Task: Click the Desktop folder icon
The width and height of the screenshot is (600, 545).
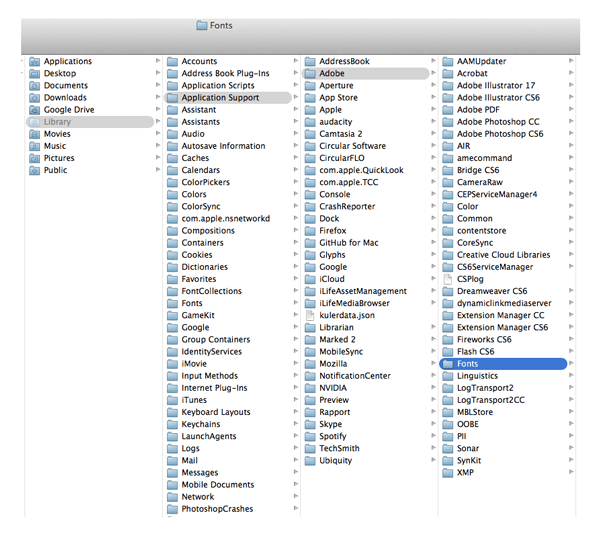Action: (35, 73)
